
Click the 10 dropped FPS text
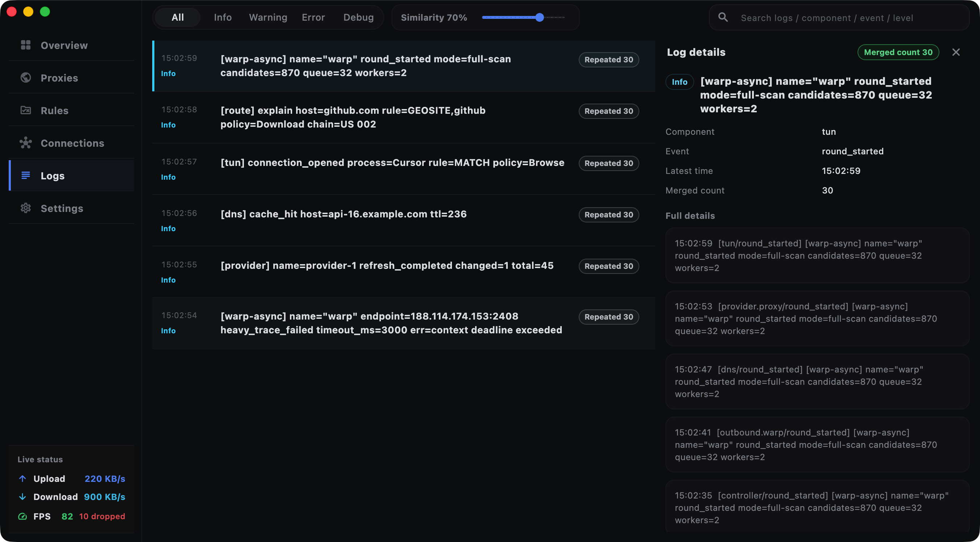102,516
